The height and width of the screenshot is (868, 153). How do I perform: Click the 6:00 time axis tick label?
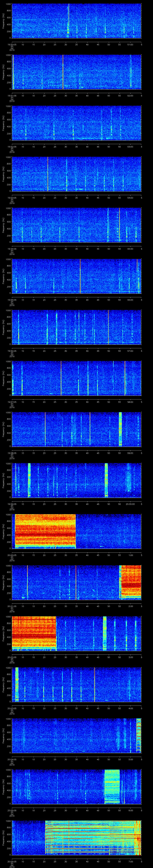pyautogui.click(x=130, y=810)
